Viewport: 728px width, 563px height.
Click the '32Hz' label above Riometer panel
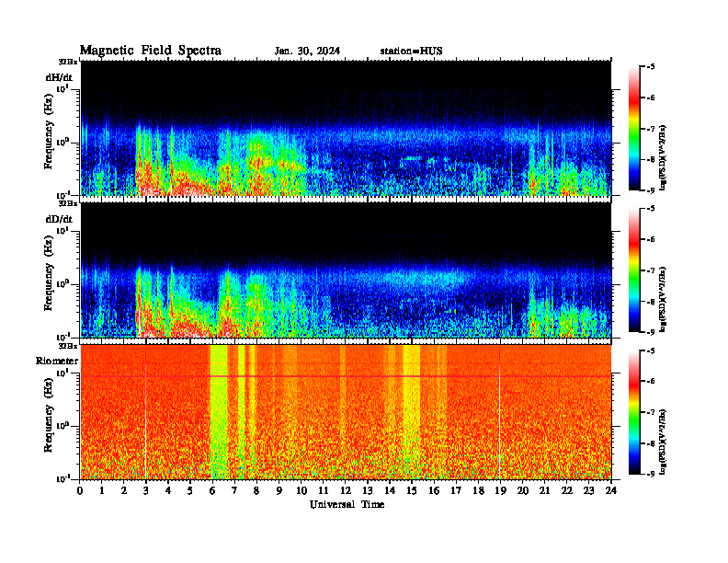pos(68,346)
